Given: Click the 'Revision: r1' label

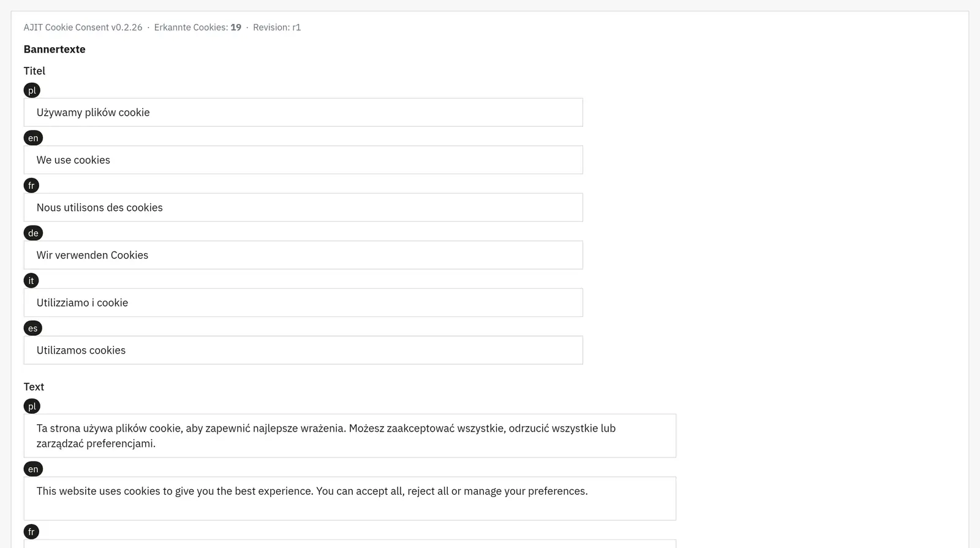Looking at the screenshot, I should (277, 28).
